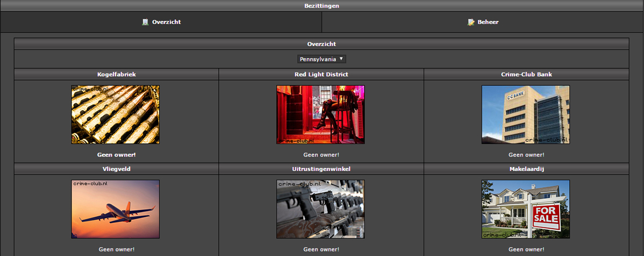Click the Kogelfabriek bullets image
The width and height of the screenshot is (644, 256).
point(116,114)
